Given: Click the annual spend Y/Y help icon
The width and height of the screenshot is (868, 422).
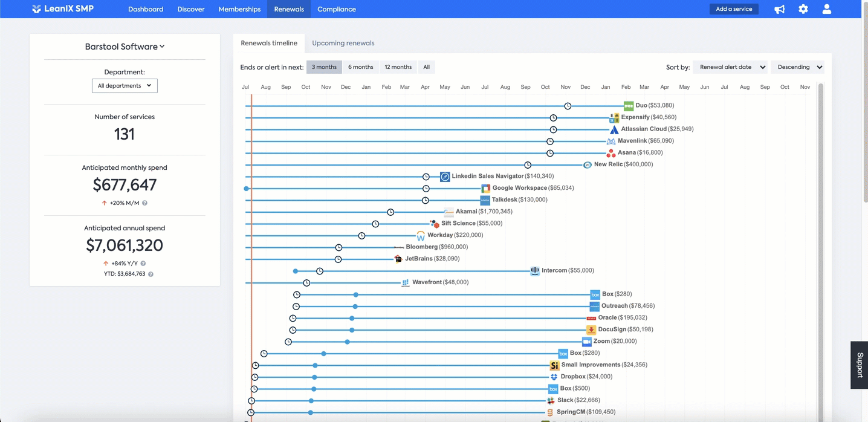Looking at the screenshot, I should point(143,264).
